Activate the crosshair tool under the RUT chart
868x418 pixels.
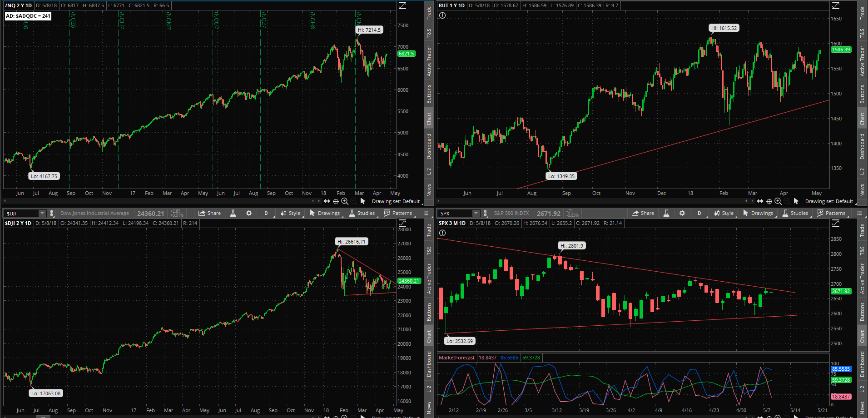(769, 201)
